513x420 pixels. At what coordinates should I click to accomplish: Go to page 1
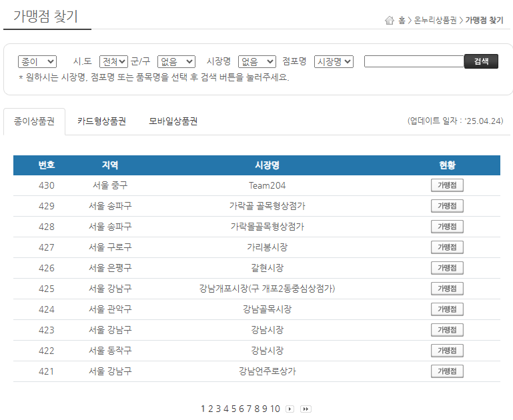[203, 409]
